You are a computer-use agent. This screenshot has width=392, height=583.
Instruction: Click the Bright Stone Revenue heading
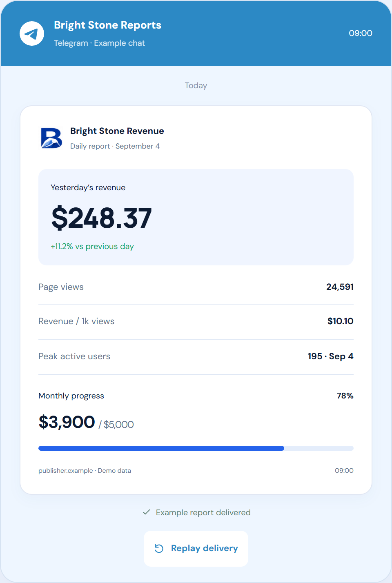(x=117, y=131)
